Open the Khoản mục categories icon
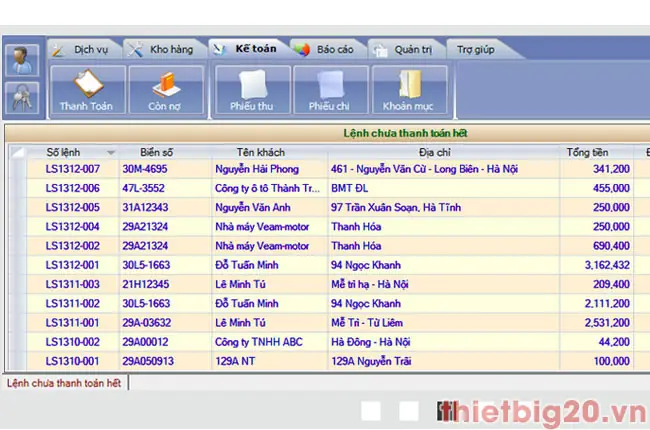Viewport: 650px width, 430px height. [409, 91]
